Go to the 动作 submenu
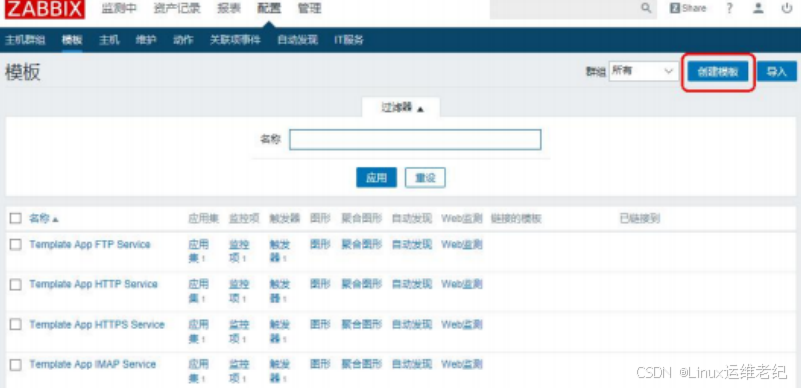This screenshot has height=388, width=801. [x=183, y=40]
